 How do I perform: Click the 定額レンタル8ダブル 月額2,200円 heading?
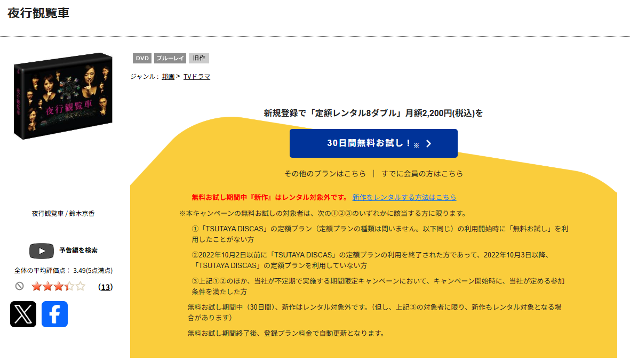click(x=373, y=113)
